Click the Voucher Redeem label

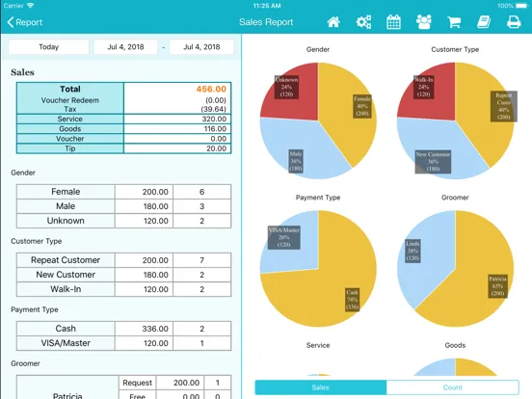pos(70,100)
